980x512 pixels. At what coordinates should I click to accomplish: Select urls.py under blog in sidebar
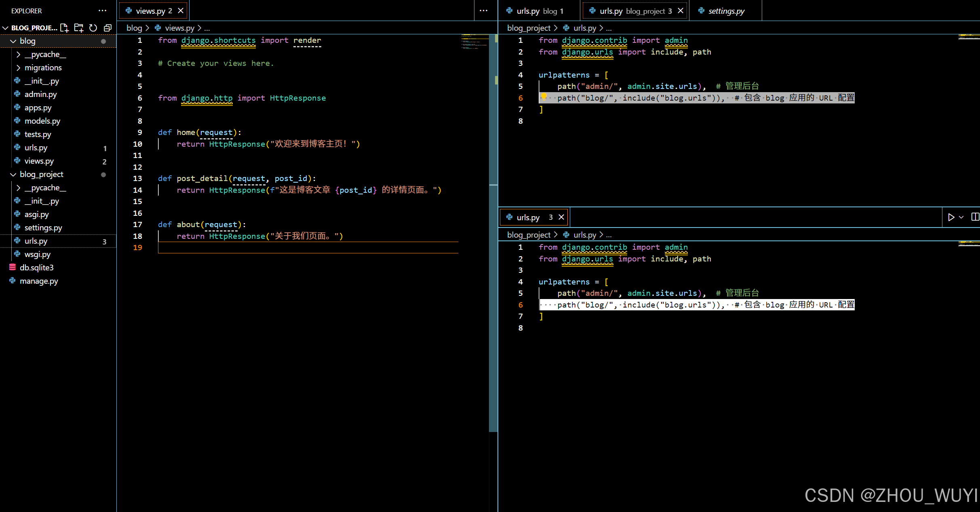34,147
